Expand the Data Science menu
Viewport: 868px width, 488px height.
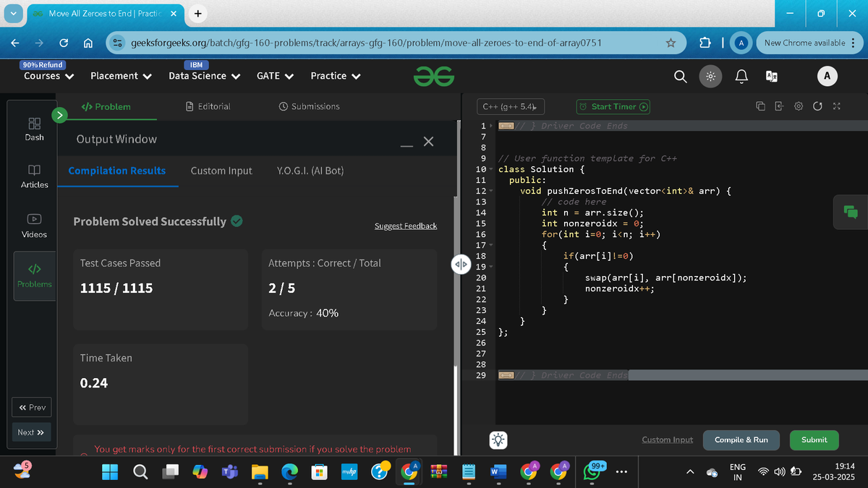pyautogui.click(x=204, y=76)
